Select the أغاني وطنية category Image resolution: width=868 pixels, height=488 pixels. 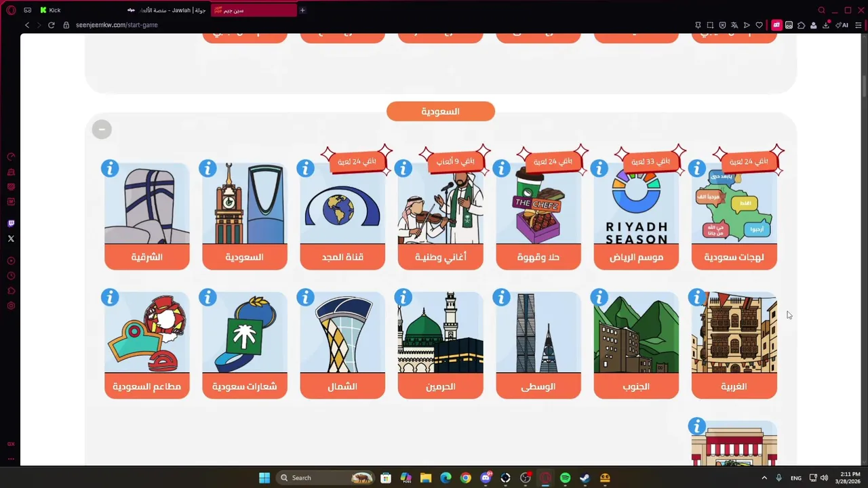coord(440,216)
